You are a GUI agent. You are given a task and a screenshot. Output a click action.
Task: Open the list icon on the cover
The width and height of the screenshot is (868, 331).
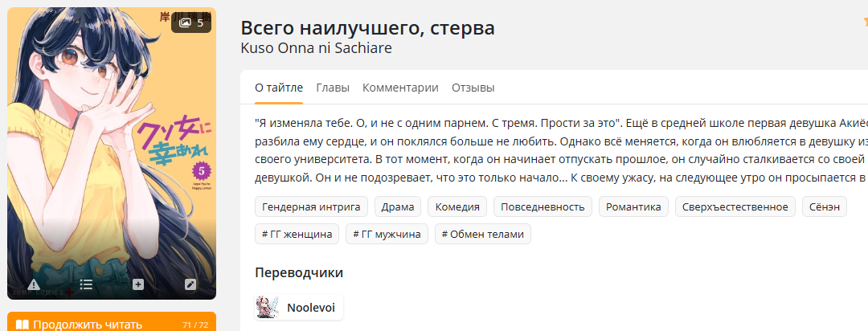(x=86, y=284)
